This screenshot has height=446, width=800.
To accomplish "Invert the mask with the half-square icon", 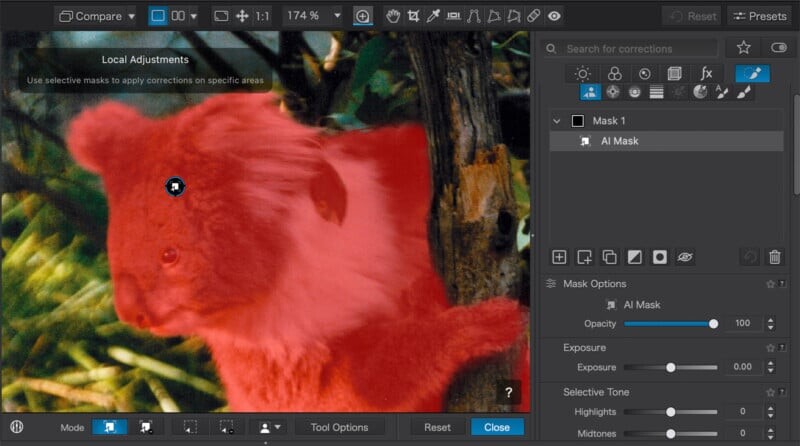I will (x=634, y=257).
